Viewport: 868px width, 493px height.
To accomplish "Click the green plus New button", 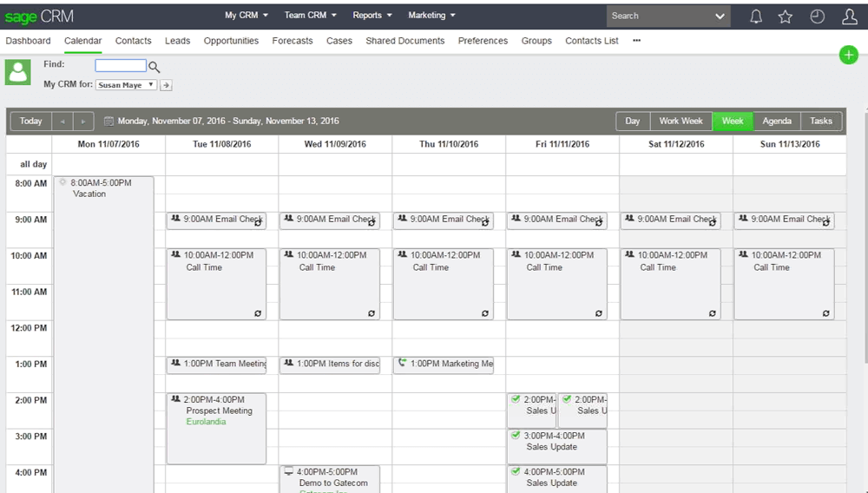I will pos(849,55).
